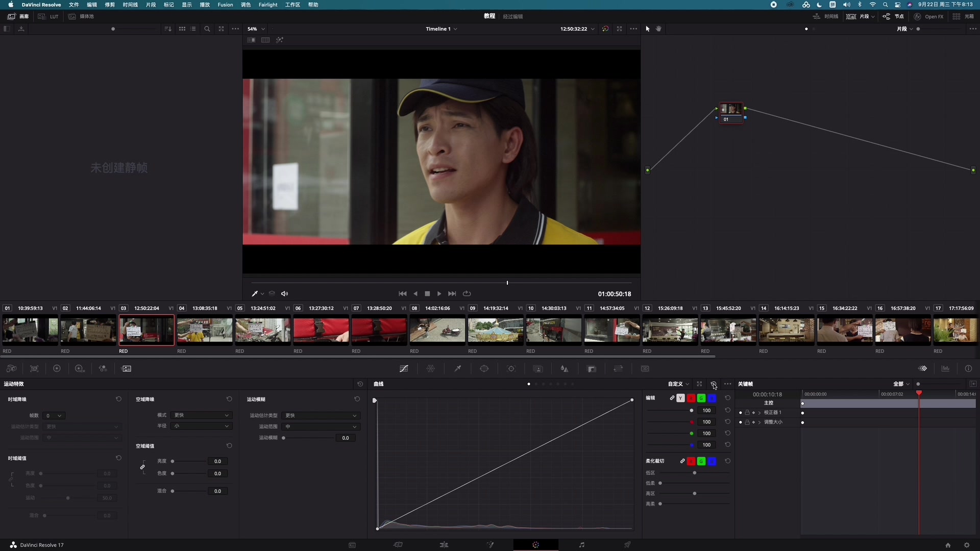
Task: Expand the curves panel to full view
Action: tap(700, 384)
